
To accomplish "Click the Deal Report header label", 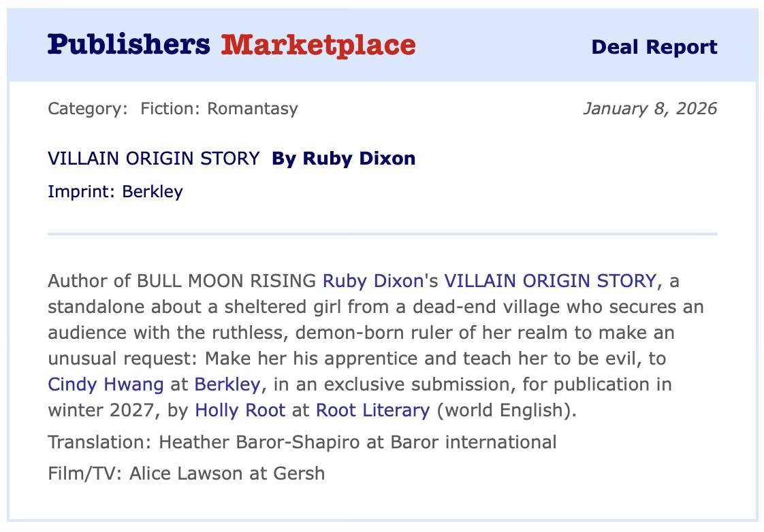I will pos(654,47).
